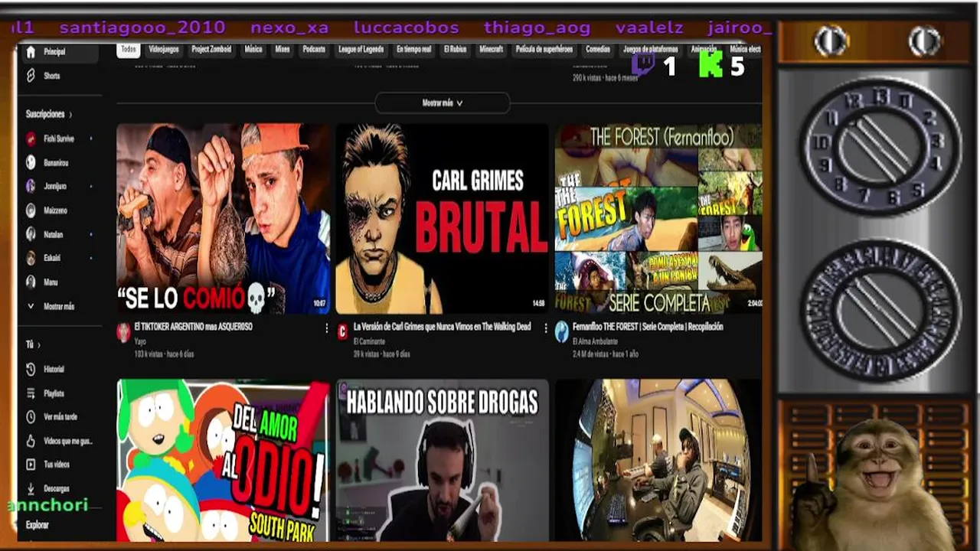Screen dimensions: 980x551
Task: Expand the Suscripciones section chevron
Action: click(70, 115)
